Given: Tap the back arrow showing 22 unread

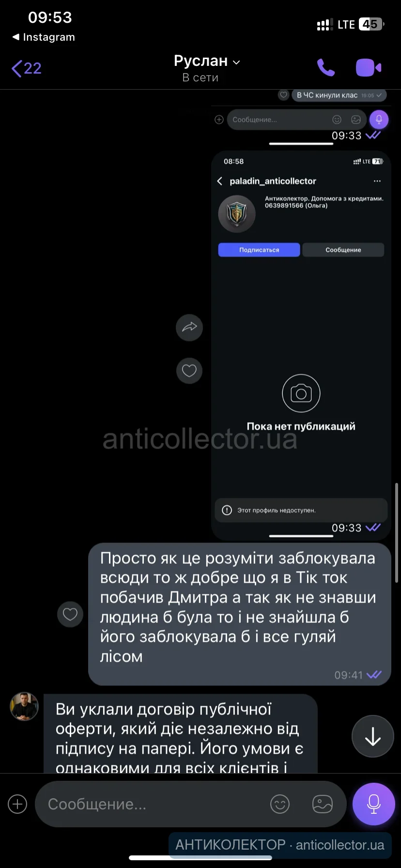Looking at the screenshot, I should (27, 68).
